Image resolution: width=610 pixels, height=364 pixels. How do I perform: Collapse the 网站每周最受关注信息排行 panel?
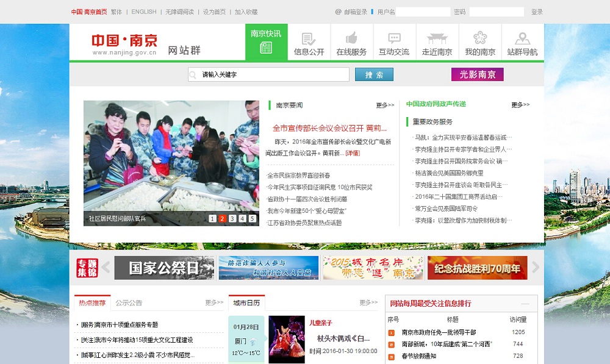(525, 304)
